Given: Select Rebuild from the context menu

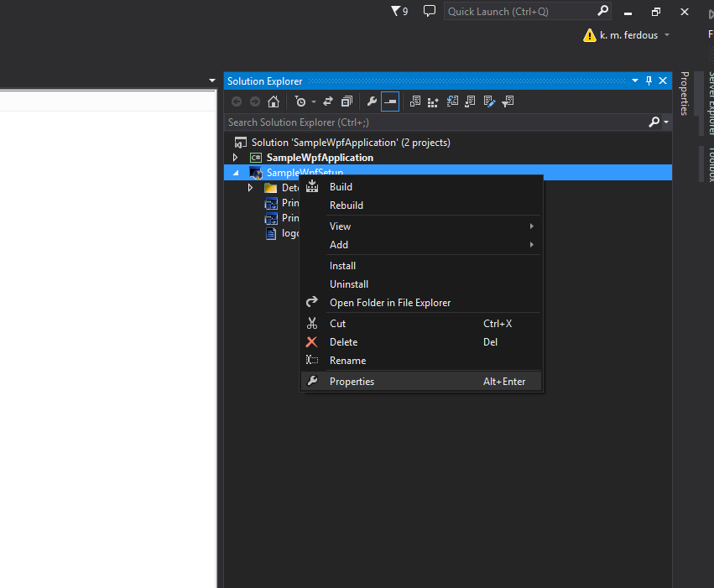Looking at the screenshot, I should pyautogui.click(x=347, y=205).
